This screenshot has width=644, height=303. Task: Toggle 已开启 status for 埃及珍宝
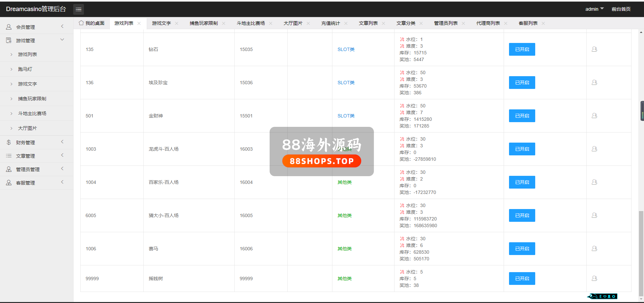pyautogui.click(x=522, y=83)
